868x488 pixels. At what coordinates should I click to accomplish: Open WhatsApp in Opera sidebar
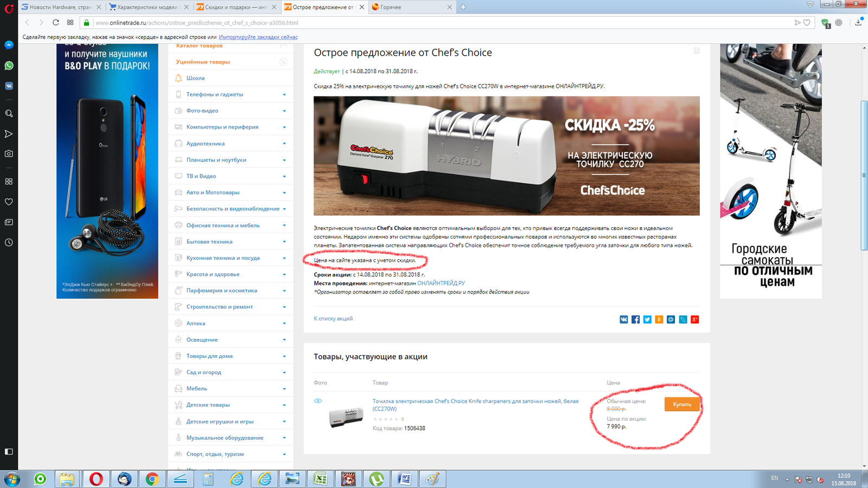coord(9,66)
